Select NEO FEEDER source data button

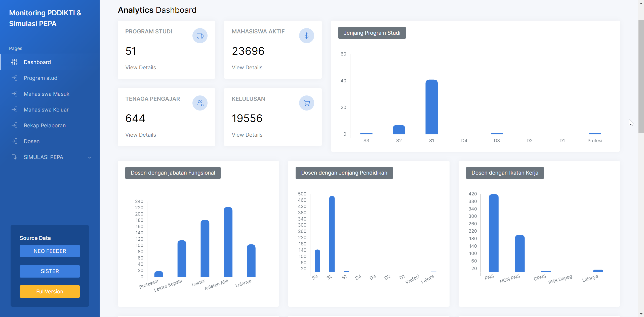50,251
